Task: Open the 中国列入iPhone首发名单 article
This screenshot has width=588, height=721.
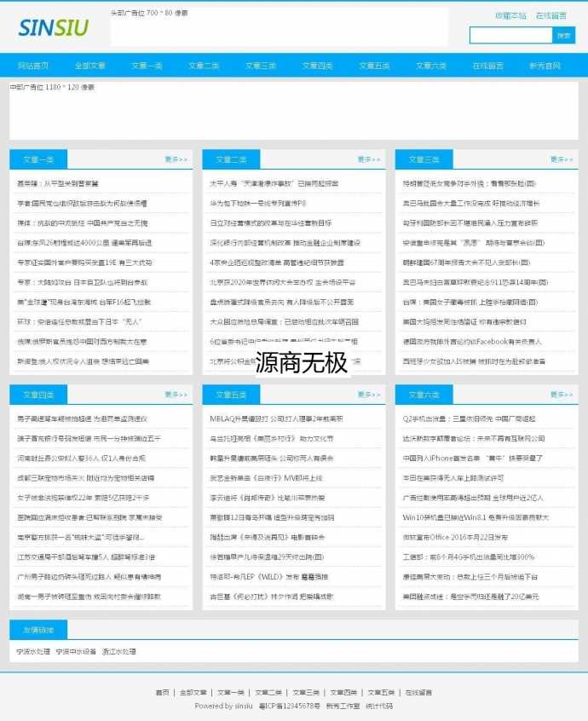Action: (x=473, y=459)
